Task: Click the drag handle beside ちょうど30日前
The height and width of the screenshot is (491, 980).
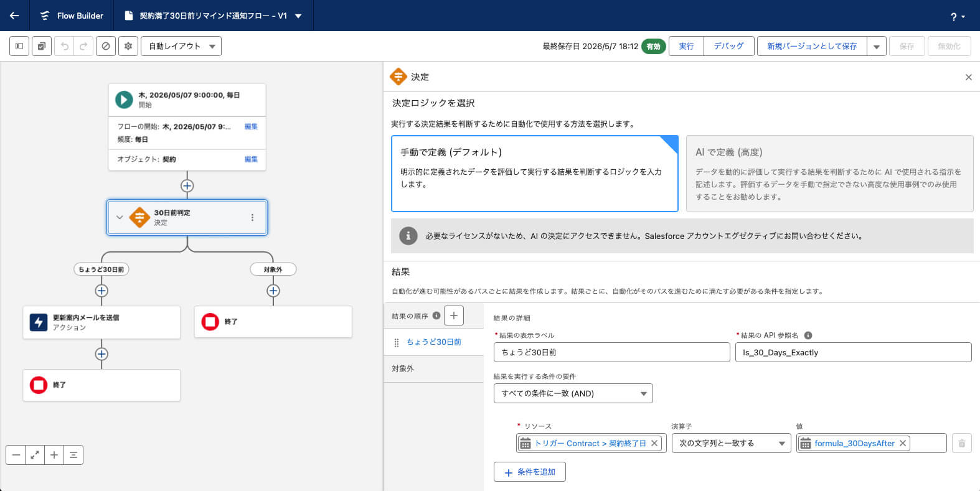Action: [397, 342]
